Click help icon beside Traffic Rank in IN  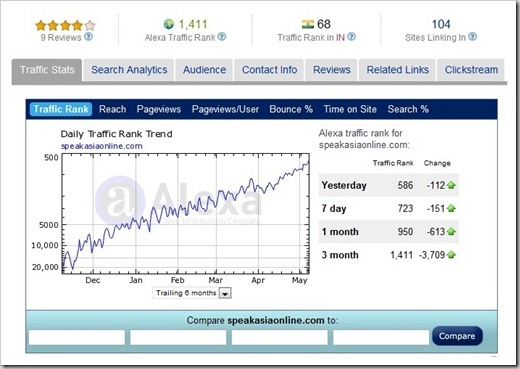pyautogui.click(x=351, y=37)
